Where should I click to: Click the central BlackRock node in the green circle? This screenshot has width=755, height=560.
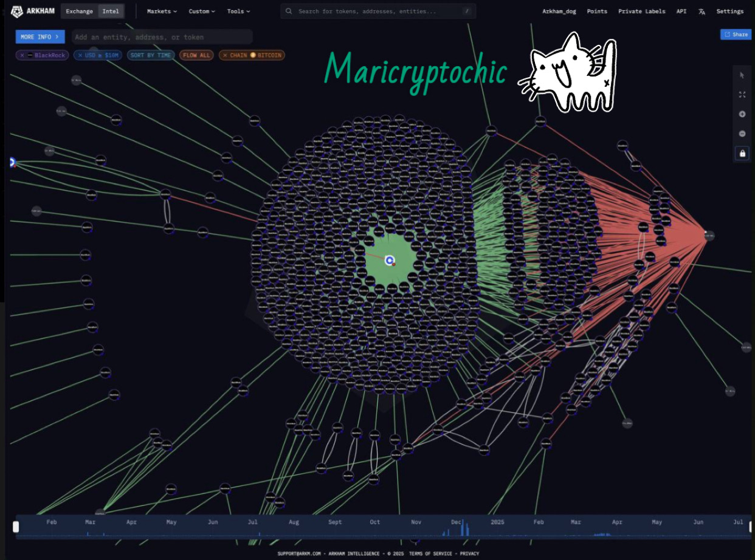click(x=390, y=260)
